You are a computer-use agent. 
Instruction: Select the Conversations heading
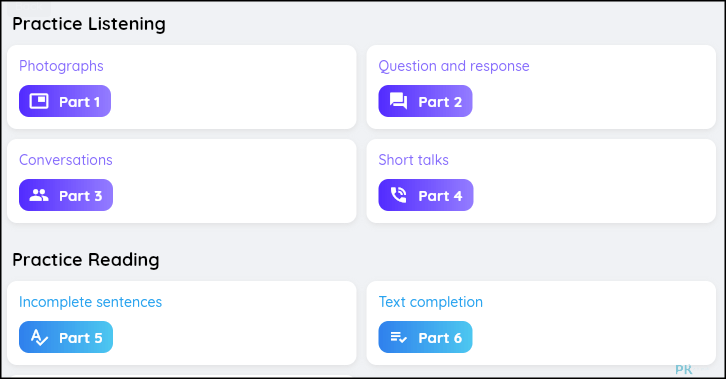pos(66,160)
